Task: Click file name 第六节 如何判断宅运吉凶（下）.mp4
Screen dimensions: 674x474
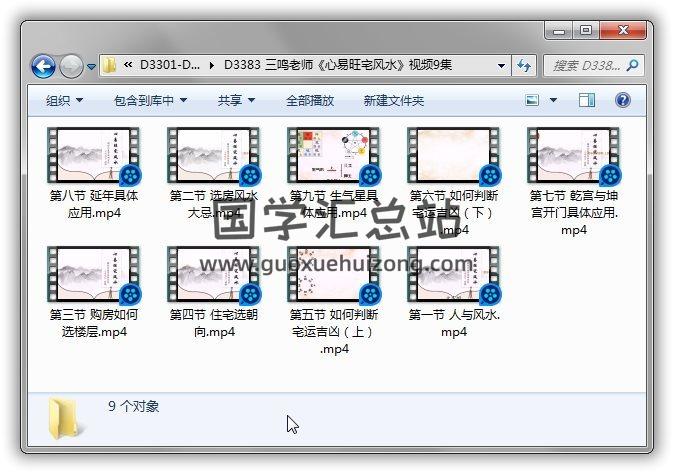Action: [x=453, y=213]
